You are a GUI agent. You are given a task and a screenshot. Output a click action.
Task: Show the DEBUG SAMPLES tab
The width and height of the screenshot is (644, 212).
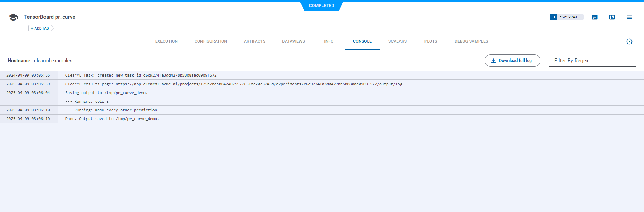(471, 41)
